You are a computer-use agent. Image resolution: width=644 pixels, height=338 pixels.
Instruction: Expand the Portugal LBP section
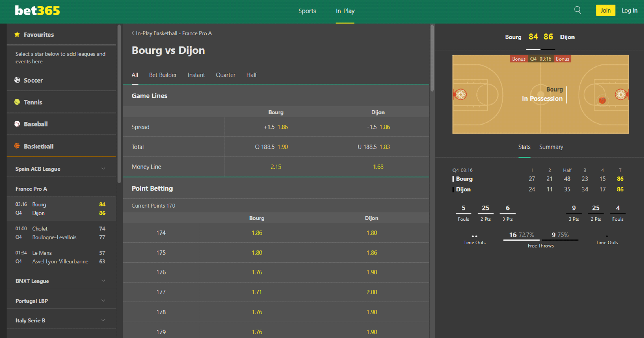tap(61, 301)
